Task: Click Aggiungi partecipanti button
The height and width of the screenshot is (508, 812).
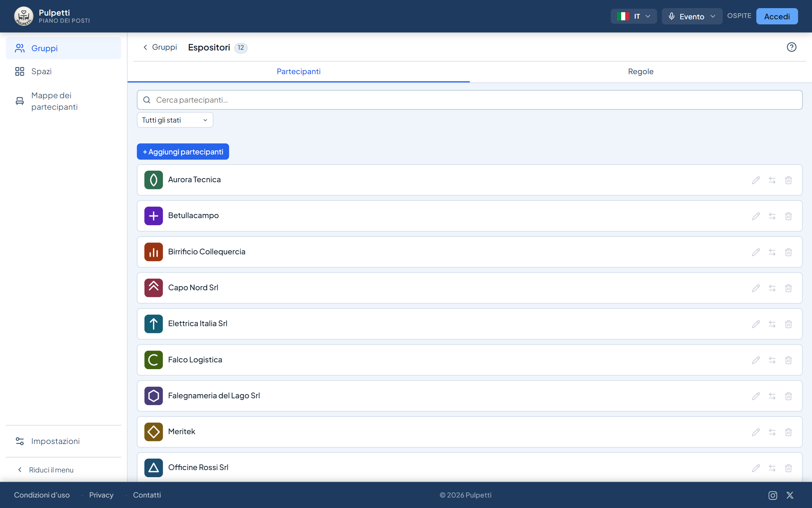Action: coord(183,152)
